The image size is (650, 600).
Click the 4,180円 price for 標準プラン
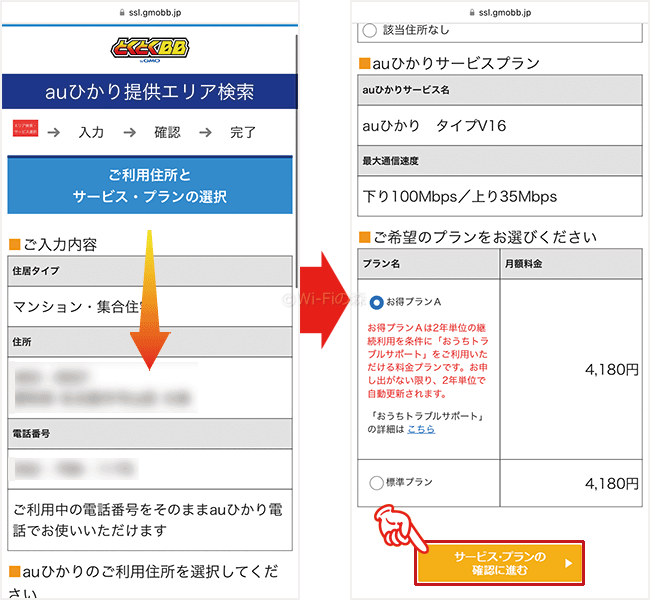coord(612,483)
